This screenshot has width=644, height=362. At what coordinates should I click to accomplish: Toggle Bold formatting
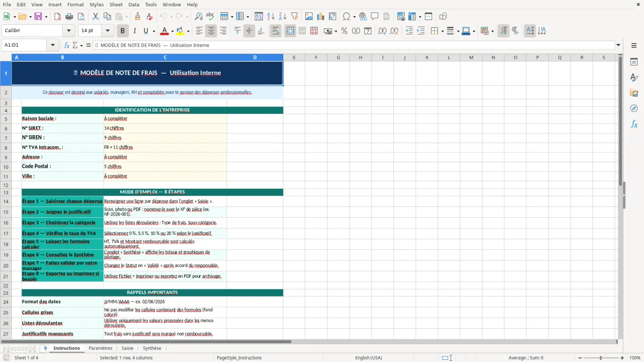123,31
